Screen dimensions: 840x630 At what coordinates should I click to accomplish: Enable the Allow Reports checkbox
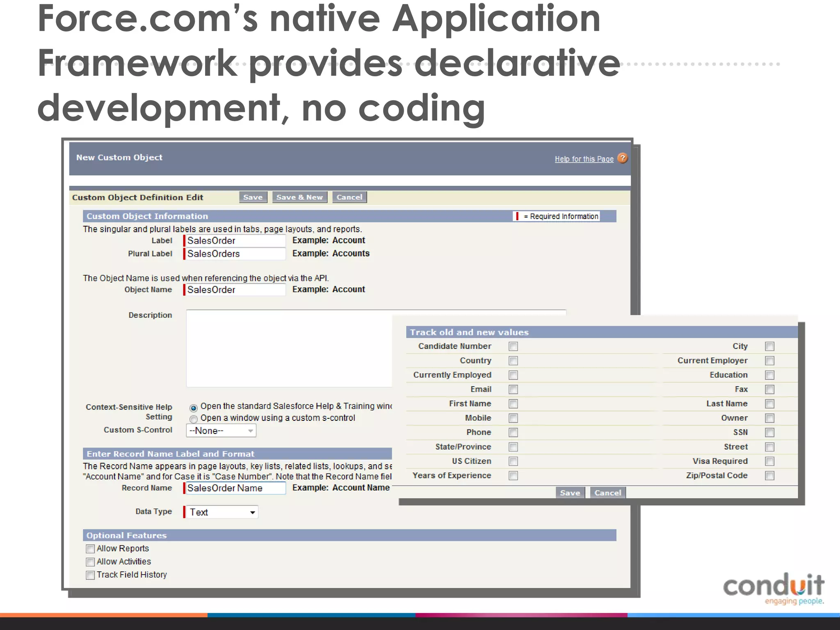(90, 549)
